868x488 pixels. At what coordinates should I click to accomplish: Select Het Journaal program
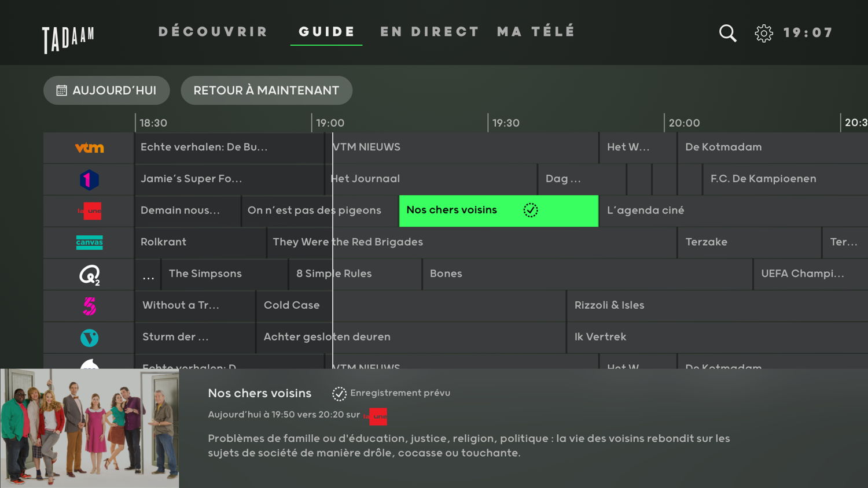[431, 179]
